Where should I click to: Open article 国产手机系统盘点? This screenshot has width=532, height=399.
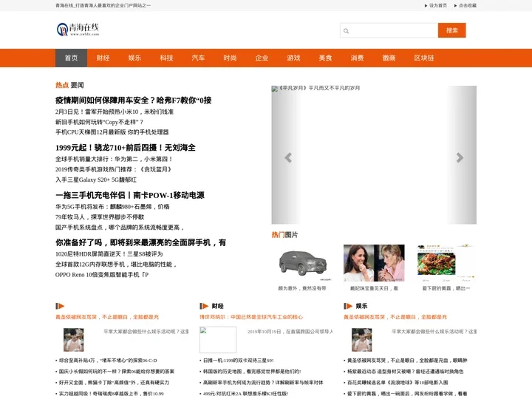[120, 228]
